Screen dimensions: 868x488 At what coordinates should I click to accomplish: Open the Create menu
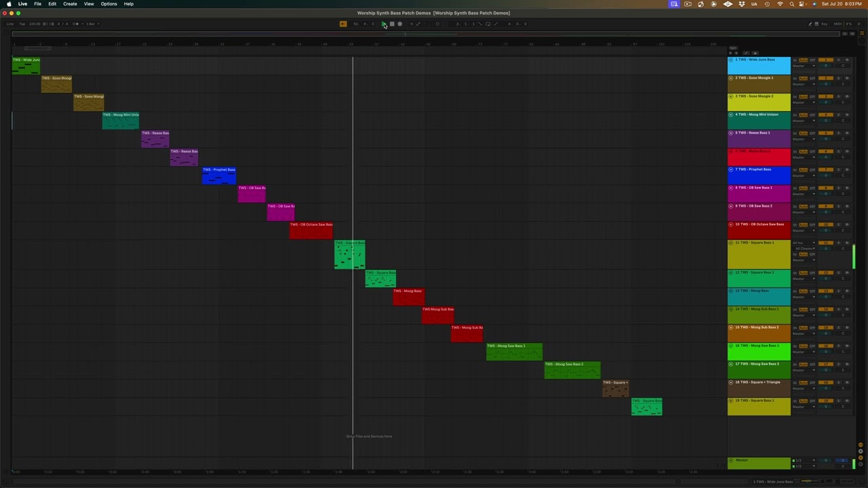pos(70,4)
